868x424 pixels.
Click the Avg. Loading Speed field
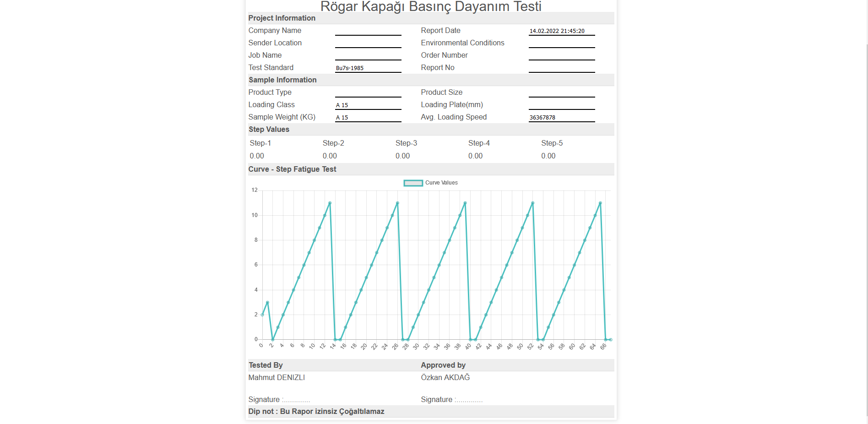pyautogui.click(x=561, y=117)
